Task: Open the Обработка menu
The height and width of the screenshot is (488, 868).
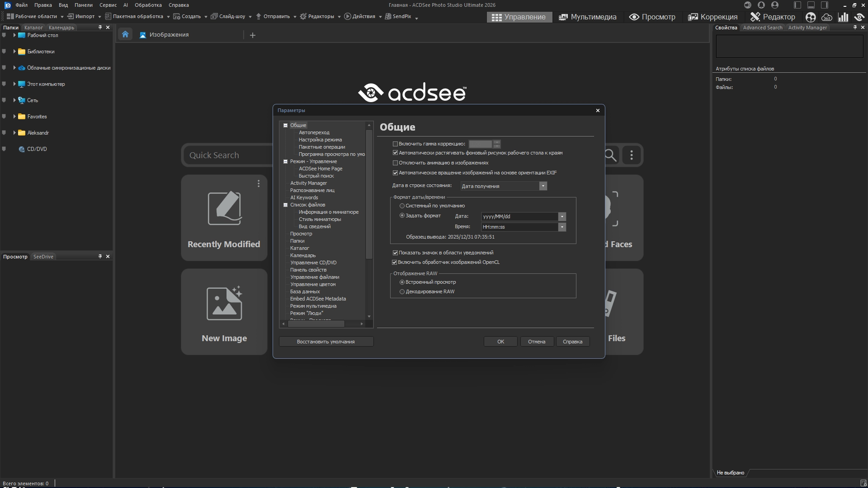Action: 148,5
